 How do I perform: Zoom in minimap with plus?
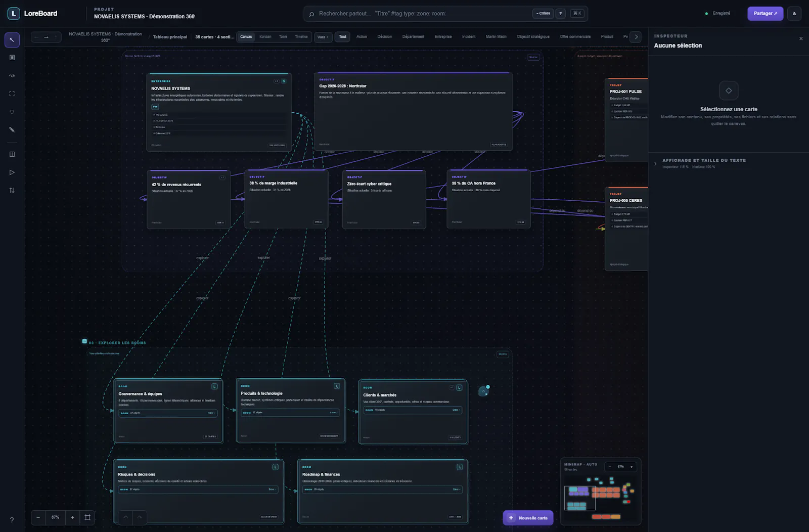click(x=632, y=467)
